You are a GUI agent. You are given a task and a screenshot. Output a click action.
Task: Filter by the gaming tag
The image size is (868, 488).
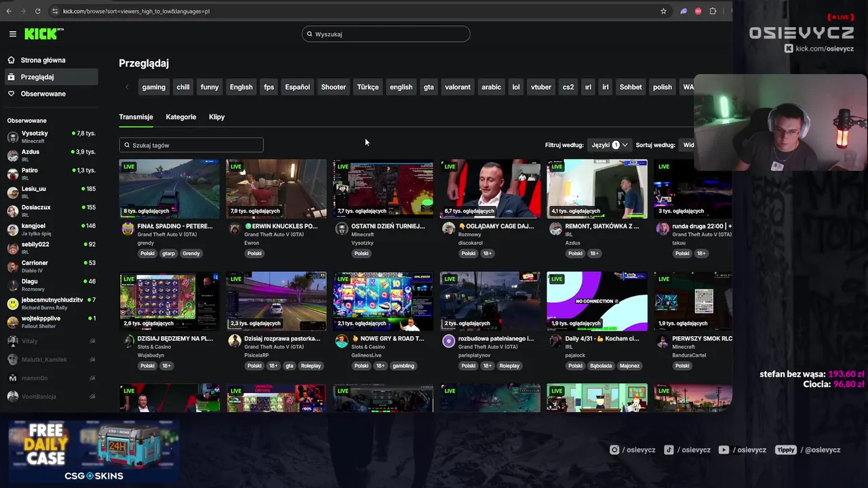[153, 87]
